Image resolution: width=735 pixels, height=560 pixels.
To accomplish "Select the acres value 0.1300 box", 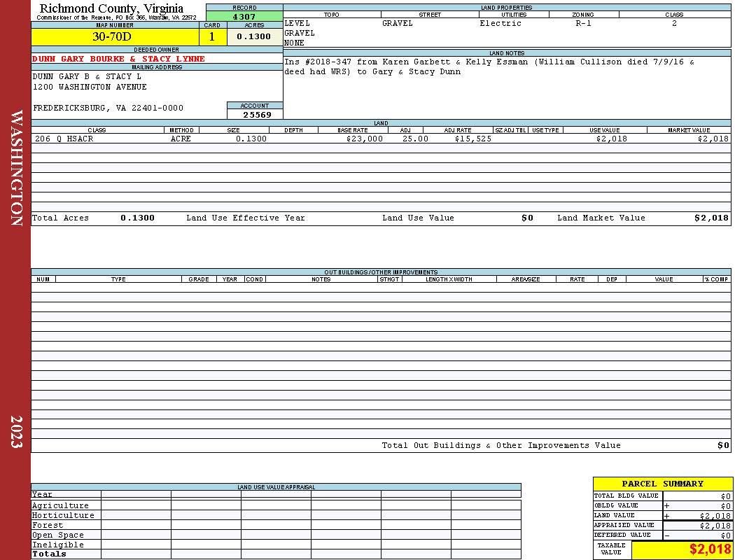I will click(x=255, y=36).
